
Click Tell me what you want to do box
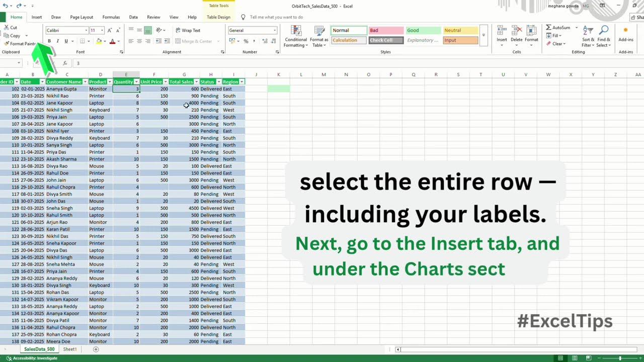point(276,17)
